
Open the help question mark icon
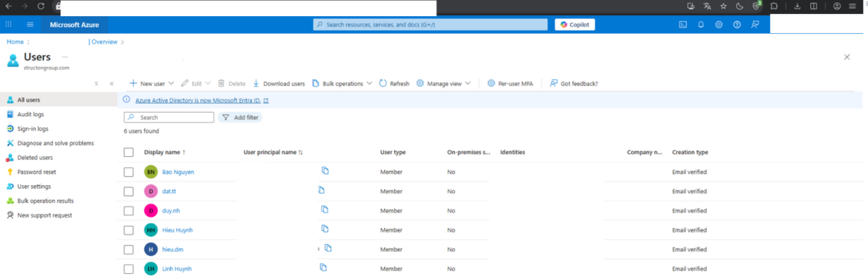(x=737, y=25)
